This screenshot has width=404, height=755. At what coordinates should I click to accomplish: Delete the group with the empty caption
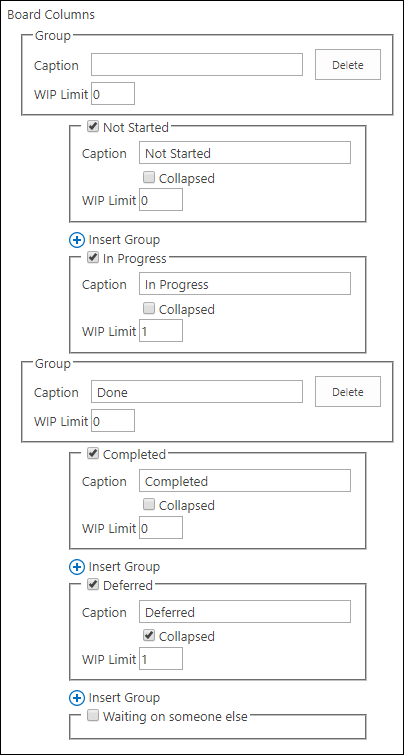pos(348,65)
